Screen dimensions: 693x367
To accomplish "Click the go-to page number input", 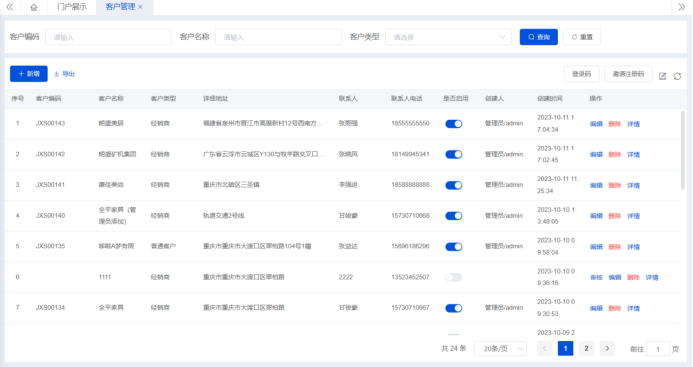I will click(658, 349).
